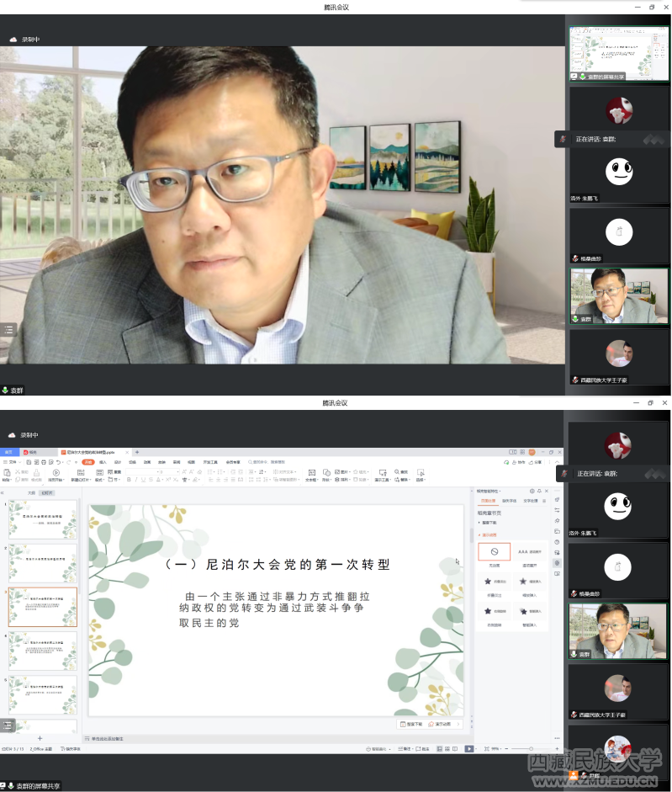Insert a text box

tap(311, 476)
